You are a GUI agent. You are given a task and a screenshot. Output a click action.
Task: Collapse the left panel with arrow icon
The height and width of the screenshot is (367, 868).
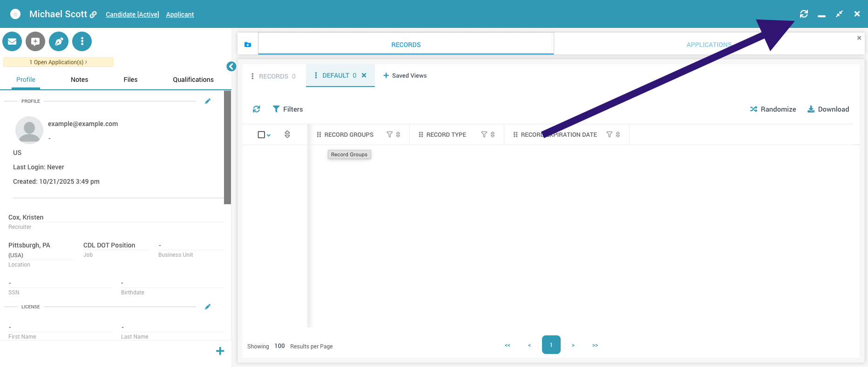[x=231, y=67]
